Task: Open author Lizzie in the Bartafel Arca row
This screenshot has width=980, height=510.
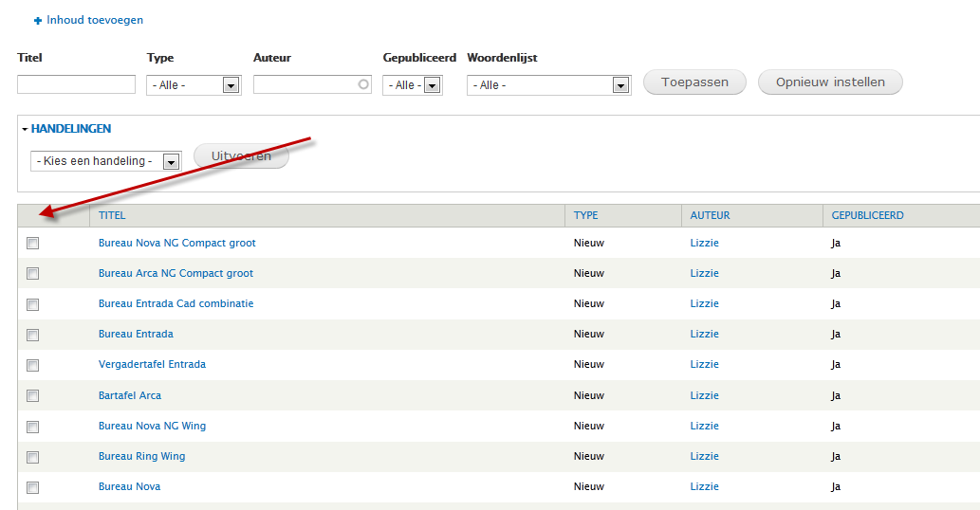Action: [704, 395]
